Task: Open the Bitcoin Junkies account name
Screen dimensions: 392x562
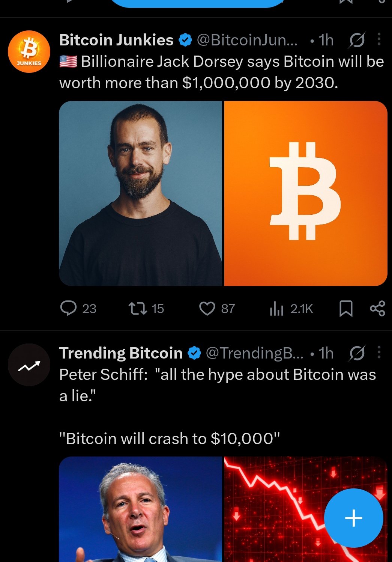Action: (x=116, y=40)
